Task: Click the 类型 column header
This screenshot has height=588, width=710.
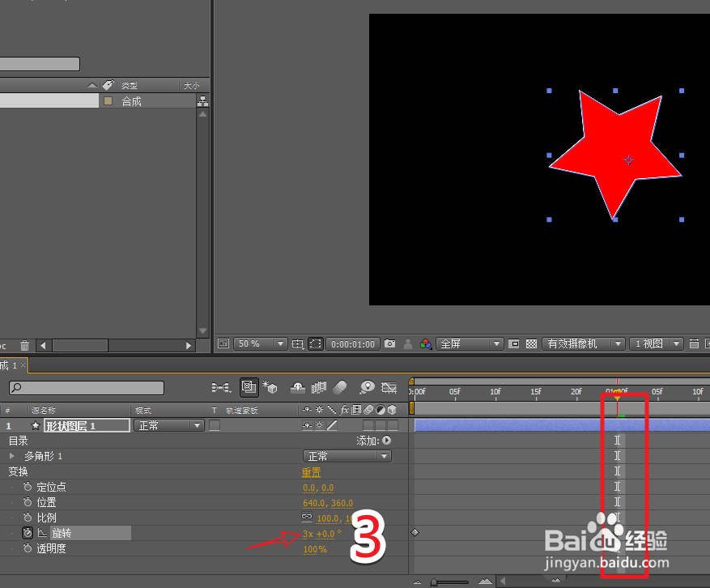Action: [130, 85]
